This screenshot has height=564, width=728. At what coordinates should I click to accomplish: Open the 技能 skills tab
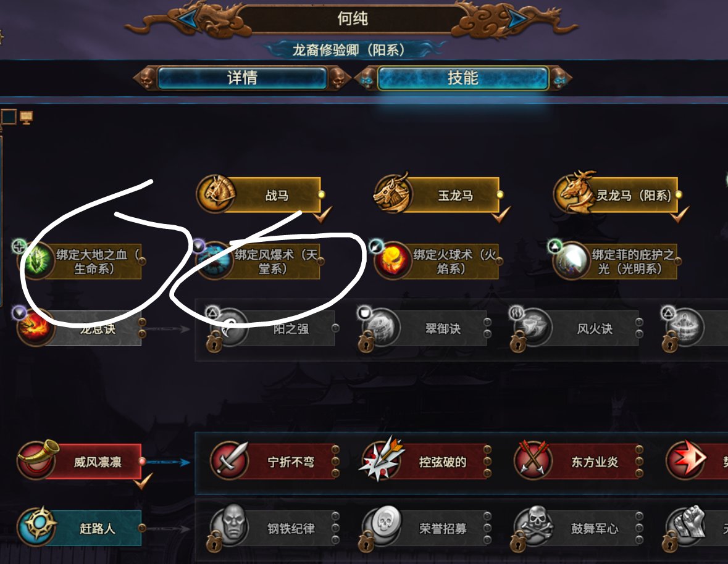coord(462,78)
